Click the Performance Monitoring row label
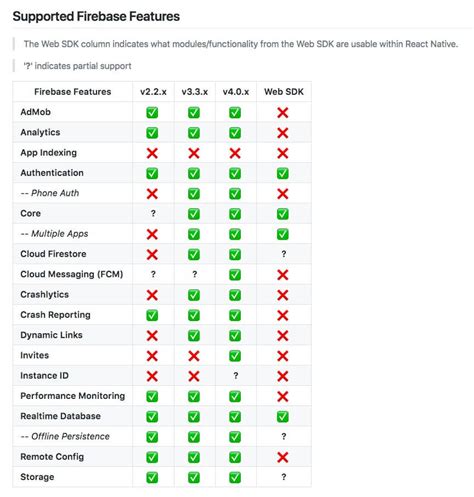 coord(73,396)
